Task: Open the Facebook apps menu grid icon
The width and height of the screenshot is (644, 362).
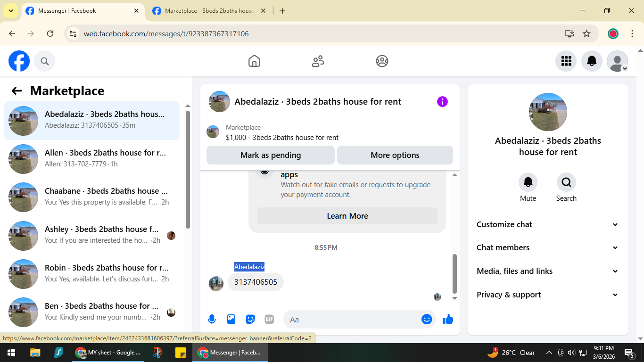Action: pos(566,61)
